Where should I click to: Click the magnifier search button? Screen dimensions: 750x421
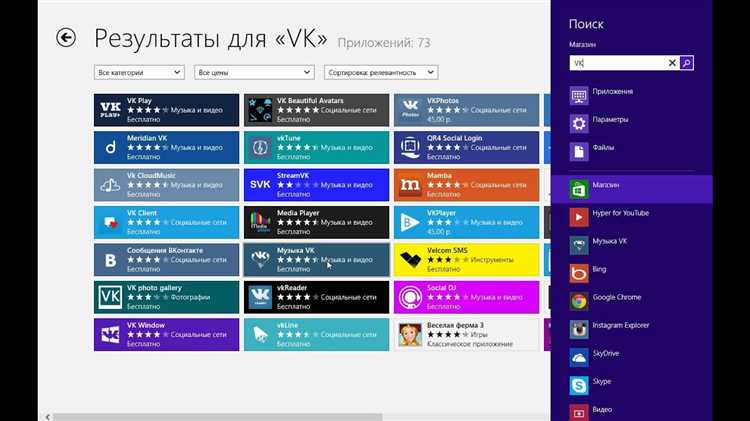(686, 63)
